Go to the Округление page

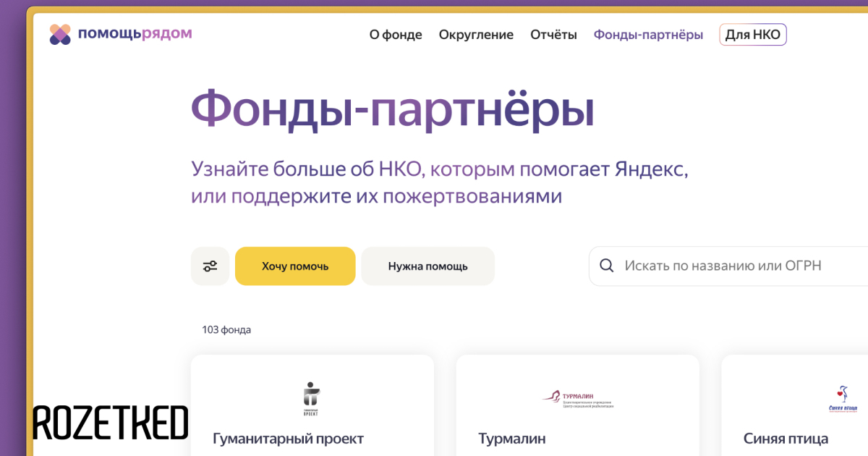[x=476, y=35]
